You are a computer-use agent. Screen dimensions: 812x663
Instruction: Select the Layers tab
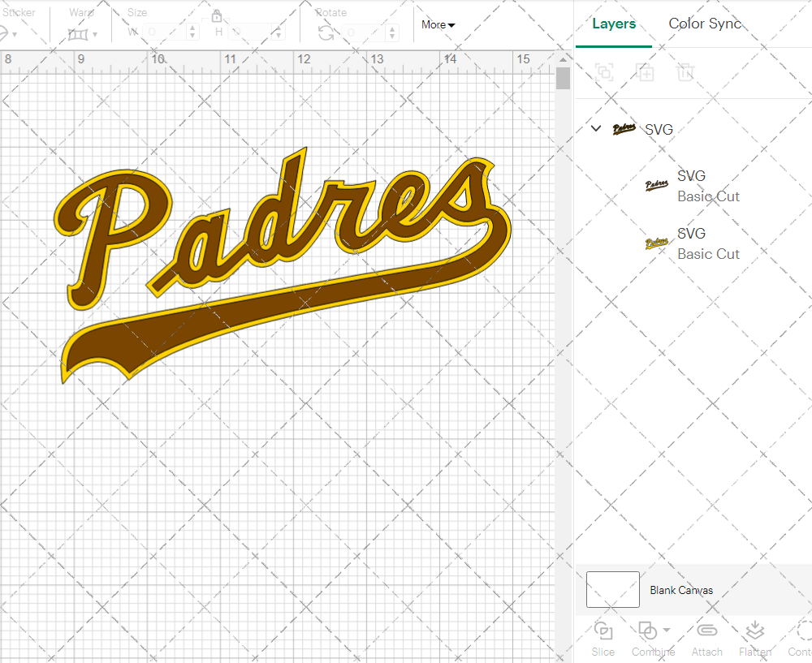pos(614,24)
